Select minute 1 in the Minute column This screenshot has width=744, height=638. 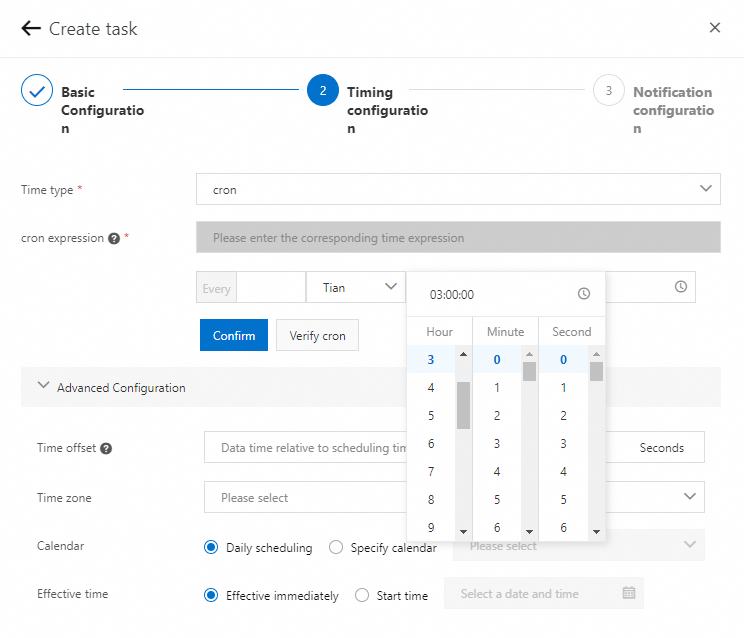click(497, 388)
